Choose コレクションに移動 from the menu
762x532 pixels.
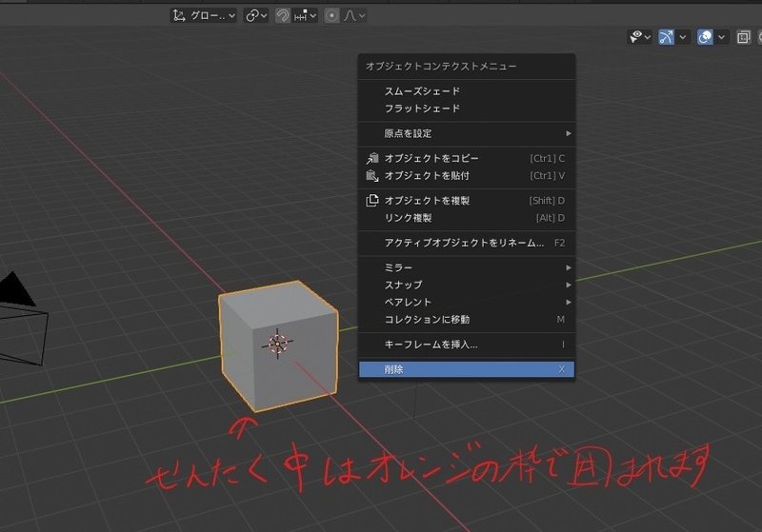click(467, 320)
